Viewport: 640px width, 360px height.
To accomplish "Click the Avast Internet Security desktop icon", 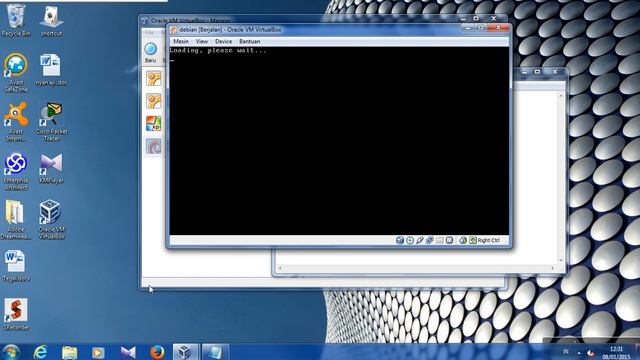I will 16,122.
